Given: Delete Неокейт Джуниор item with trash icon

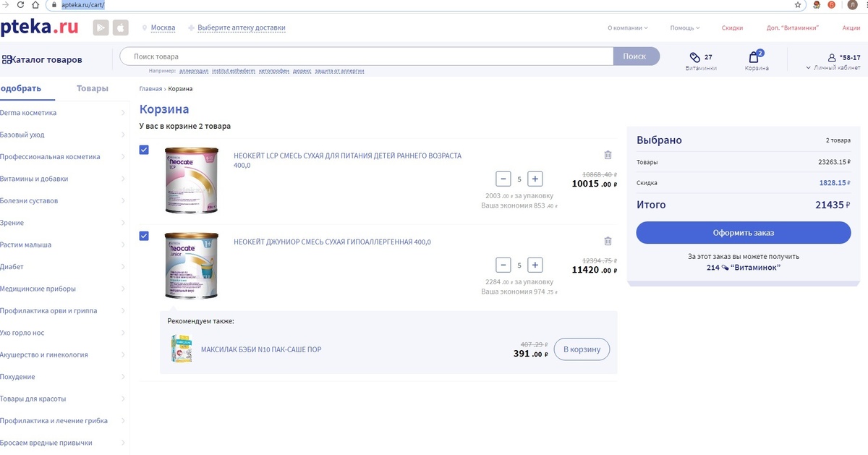Looking at the screenshot, I should pos(608,241).
